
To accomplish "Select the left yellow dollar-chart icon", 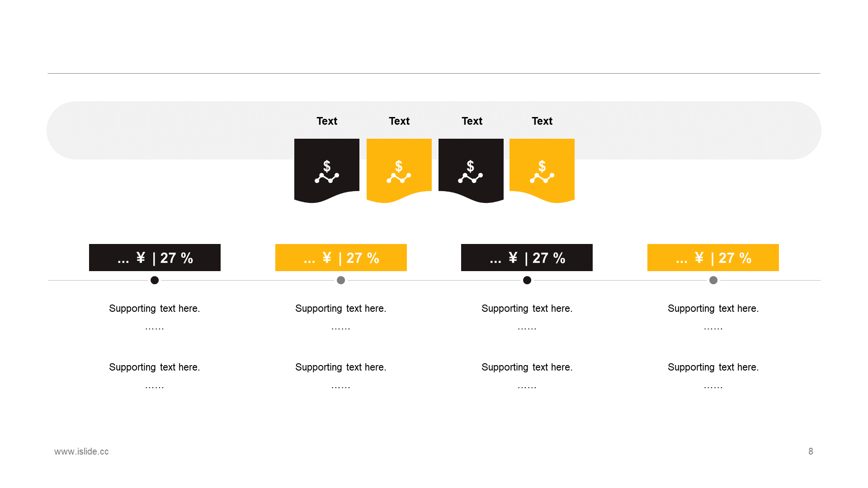I will pos(399,172).
